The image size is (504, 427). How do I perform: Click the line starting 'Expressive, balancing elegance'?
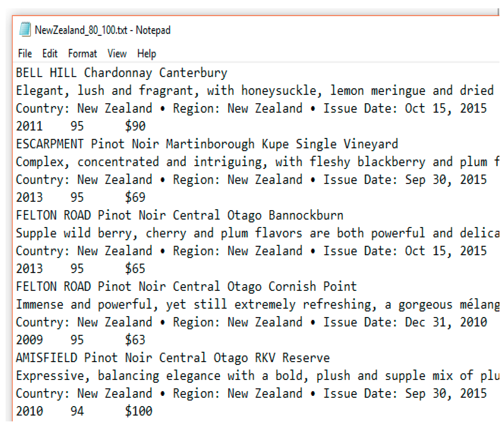pos(258,376)
